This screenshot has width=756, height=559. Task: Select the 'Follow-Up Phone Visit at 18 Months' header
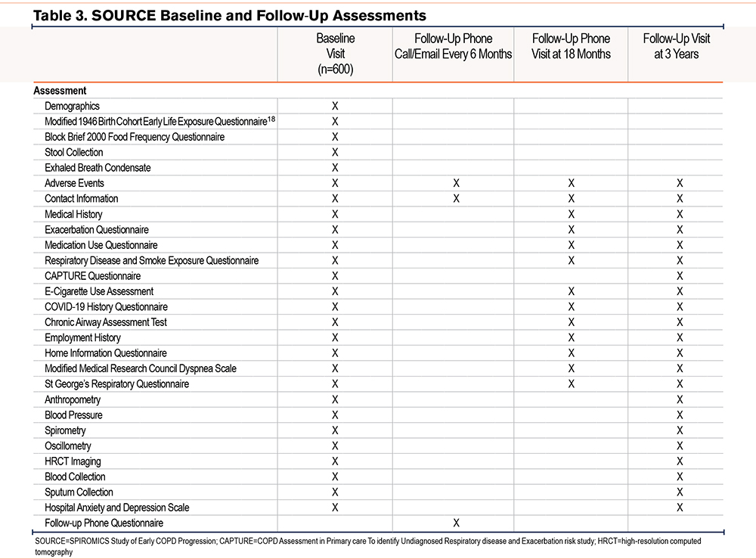[x=571, y=46]
